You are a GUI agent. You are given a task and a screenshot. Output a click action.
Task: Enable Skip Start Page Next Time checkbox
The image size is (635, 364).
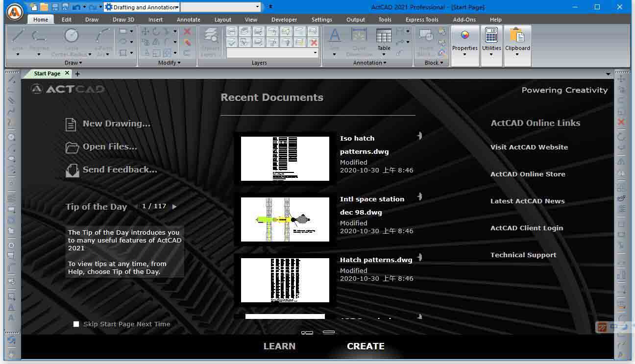[x=76, y=324]
